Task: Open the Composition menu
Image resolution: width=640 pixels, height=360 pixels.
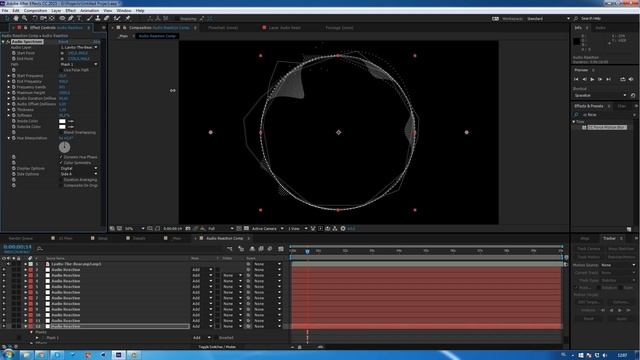Action: point(36,11)
